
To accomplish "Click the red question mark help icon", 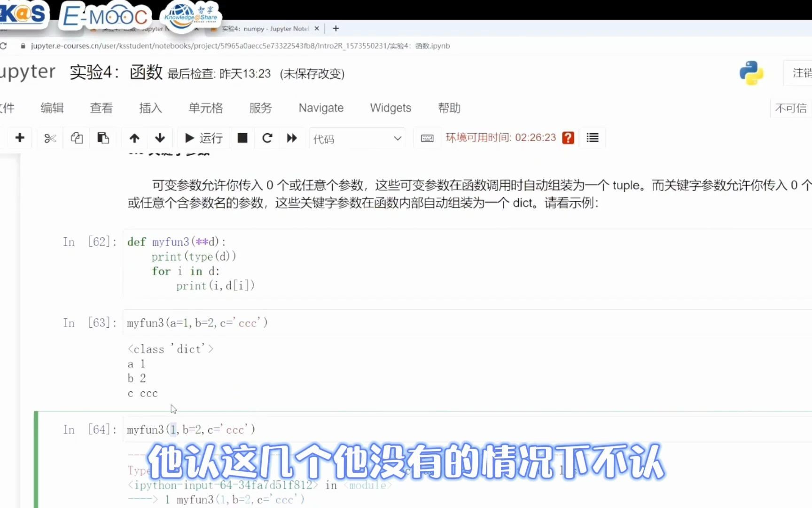I will (568, 138).
